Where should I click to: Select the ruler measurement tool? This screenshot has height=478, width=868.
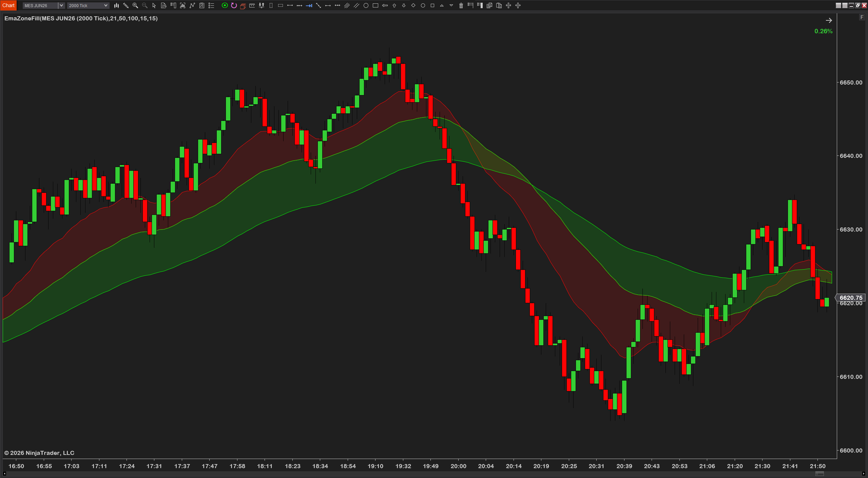(x=252, y=5)
